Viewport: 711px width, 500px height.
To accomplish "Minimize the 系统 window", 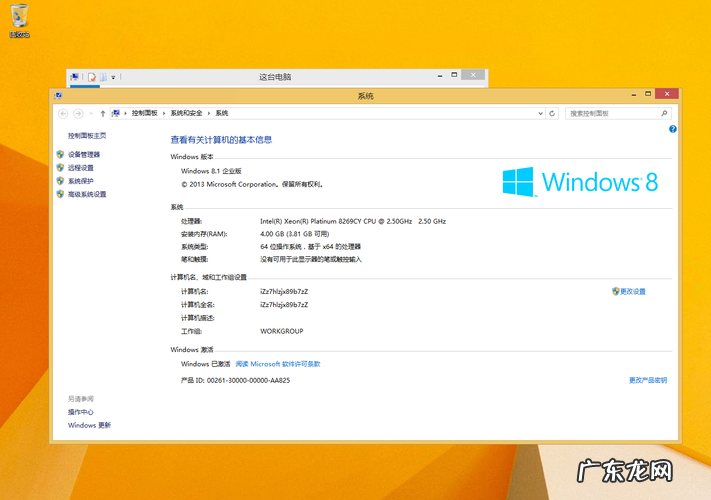I will (x=633, y=94).
